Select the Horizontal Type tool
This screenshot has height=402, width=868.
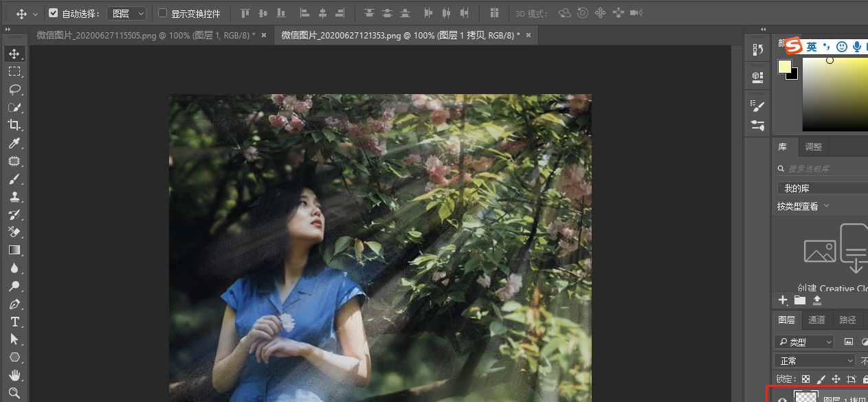(14, 322)
